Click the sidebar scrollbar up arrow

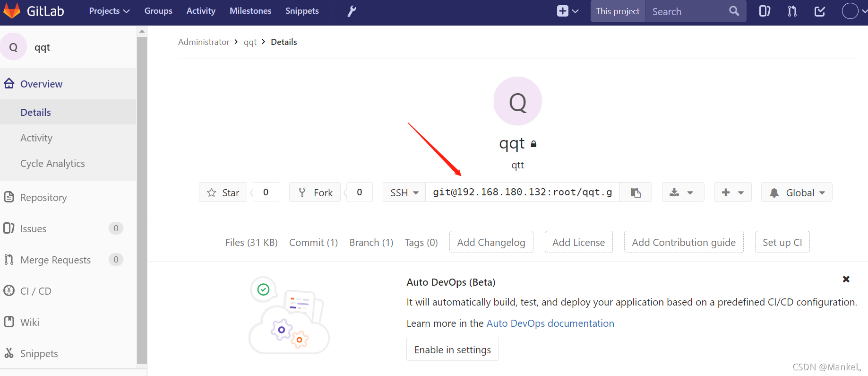click(142, 31)
